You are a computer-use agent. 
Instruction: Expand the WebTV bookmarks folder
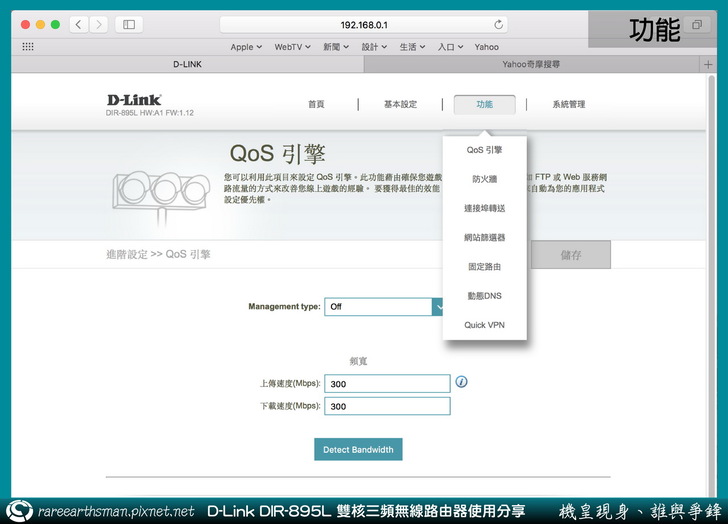coord(293,46)
